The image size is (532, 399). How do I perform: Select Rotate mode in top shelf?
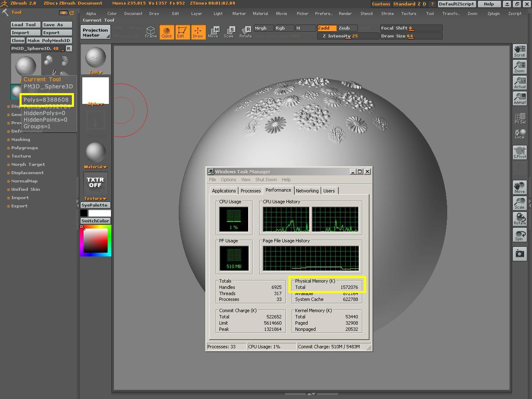(245, 32)
